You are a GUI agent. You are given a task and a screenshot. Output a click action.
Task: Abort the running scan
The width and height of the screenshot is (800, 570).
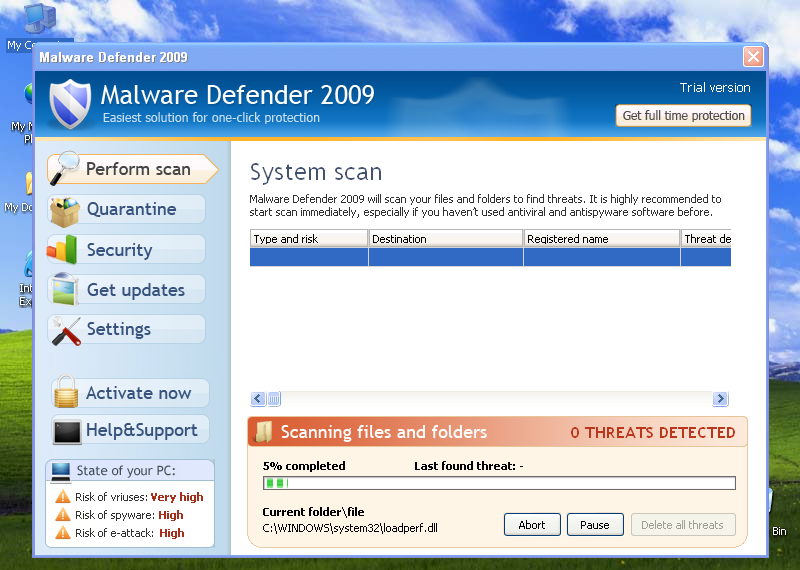pyautogui.click(x=532, y=525)
